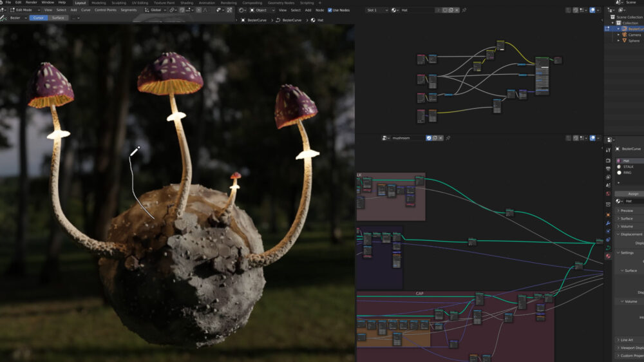
Task: Toggle snapping magnet icon
Action: pos(182,10)
